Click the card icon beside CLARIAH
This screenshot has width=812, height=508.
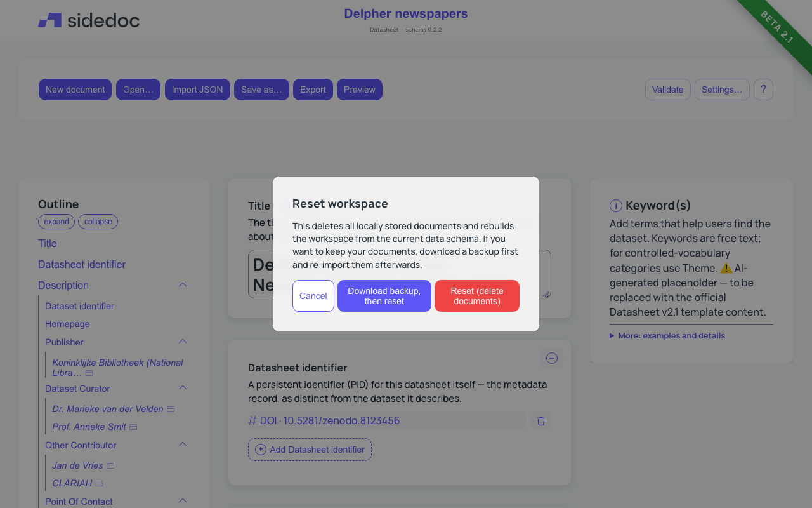pyautogui.click(x=100, y=484)
